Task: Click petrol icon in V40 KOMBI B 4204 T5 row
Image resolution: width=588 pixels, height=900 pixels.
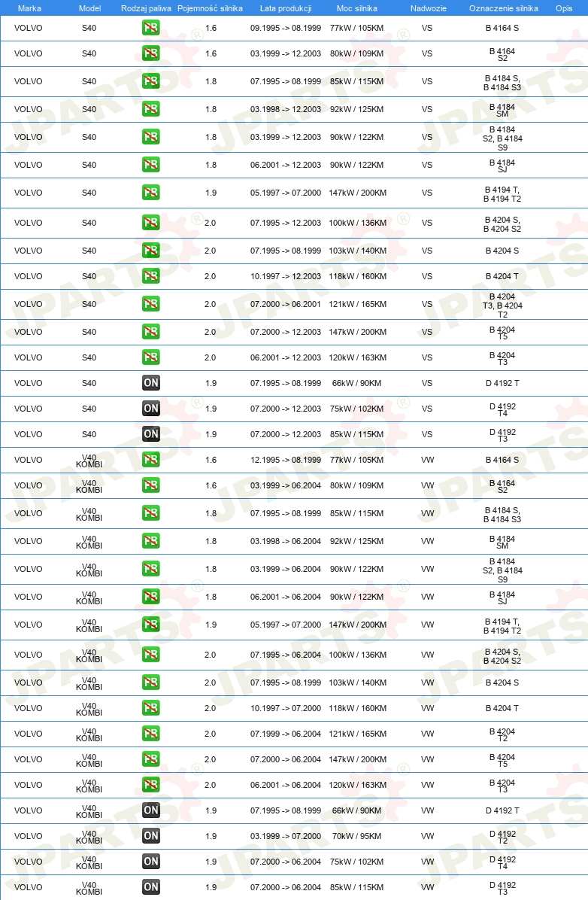Action: coord(151,759)
